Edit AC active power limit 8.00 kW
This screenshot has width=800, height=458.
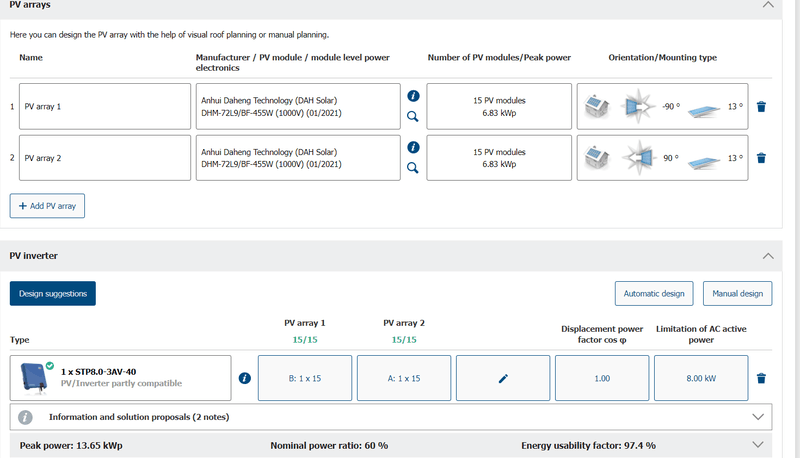pos(701,378)
